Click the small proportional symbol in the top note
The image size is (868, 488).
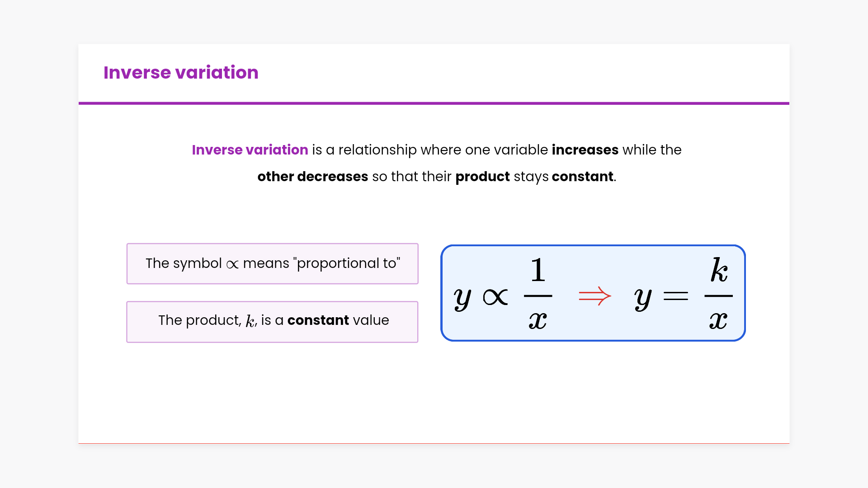click(232, 264)
